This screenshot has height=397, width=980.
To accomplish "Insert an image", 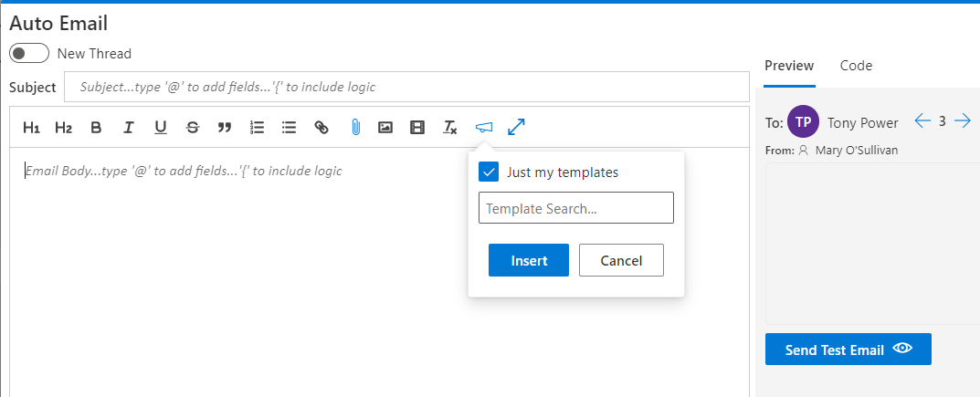I will pos(385,128).
